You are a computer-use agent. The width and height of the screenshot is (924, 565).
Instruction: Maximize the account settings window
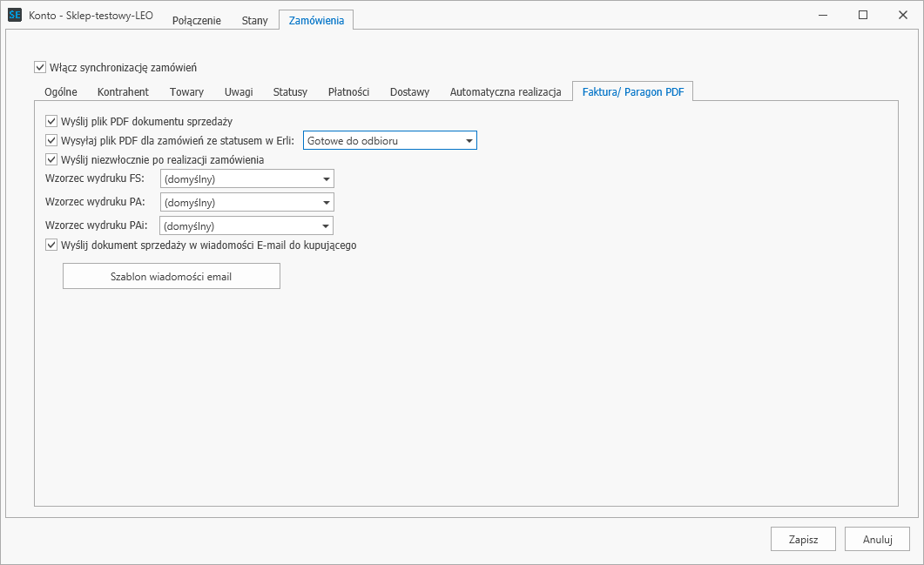pyautogui.click(x=863, y=16)
